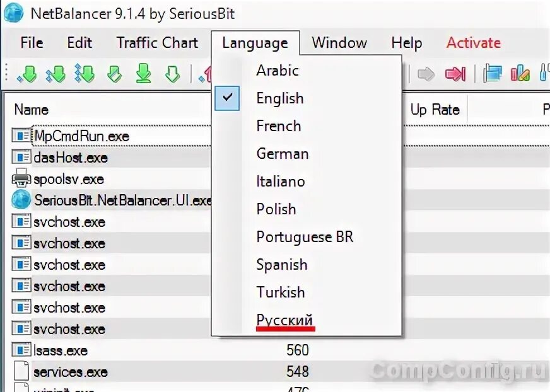Choose Arabic from Language menu
550x392 pixels.
(x=307, y=71)
